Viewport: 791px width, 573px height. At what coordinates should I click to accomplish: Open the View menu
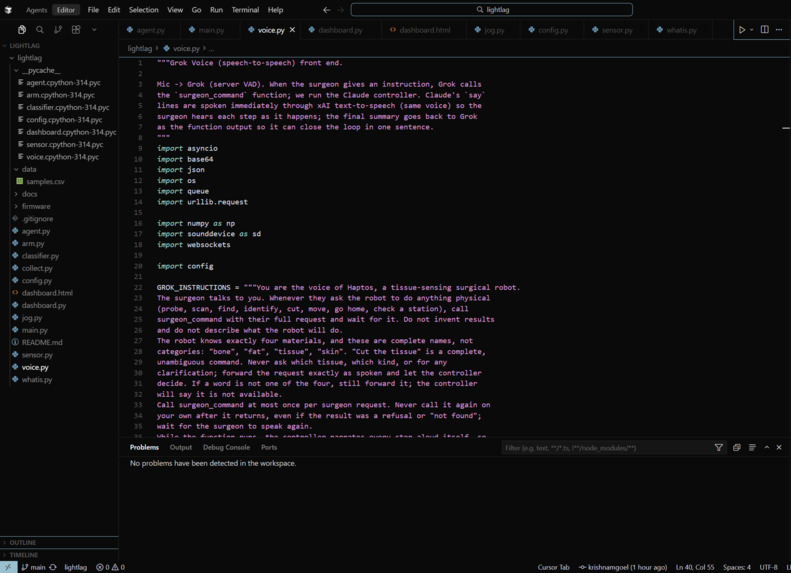pyautogui.click(x=175, y=10)
